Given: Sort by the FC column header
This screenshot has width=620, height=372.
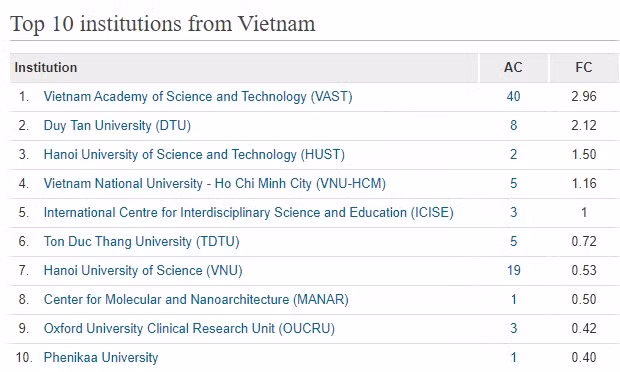Looking at the screenshot, I should (584, 68).
